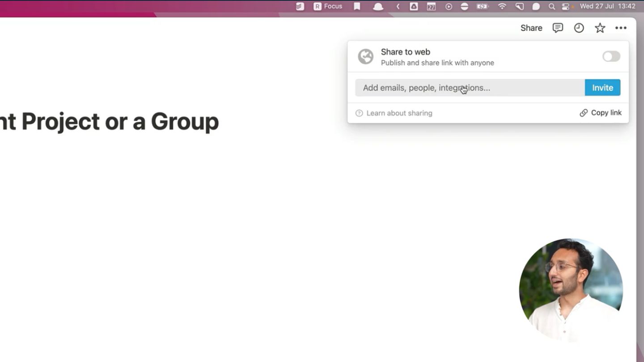Click the hat-shaped icon in the menu bar
644x362 pixels.
378,7
